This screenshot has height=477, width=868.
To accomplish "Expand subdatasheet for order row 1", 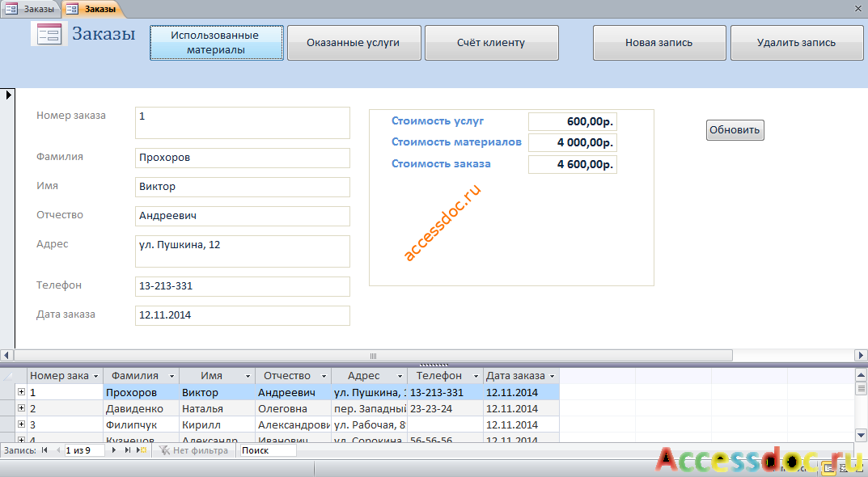I will [21, 392].
